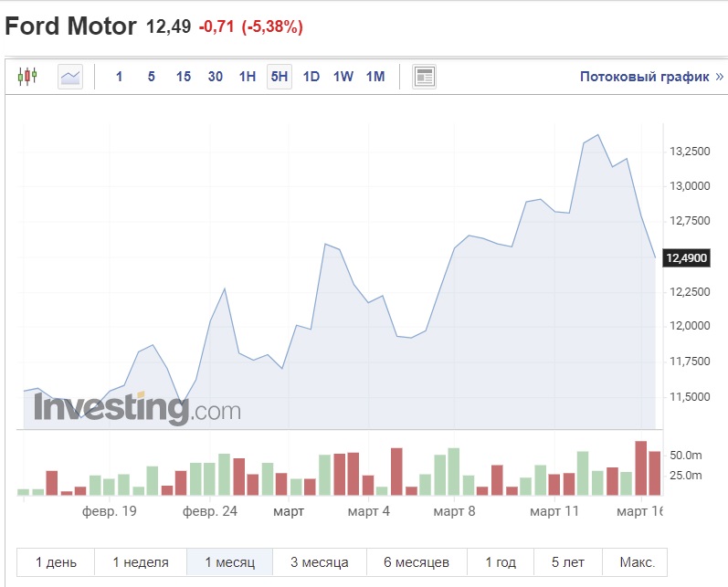
Task: Set interval to 15 minutes
Action: tap(184, 77)
